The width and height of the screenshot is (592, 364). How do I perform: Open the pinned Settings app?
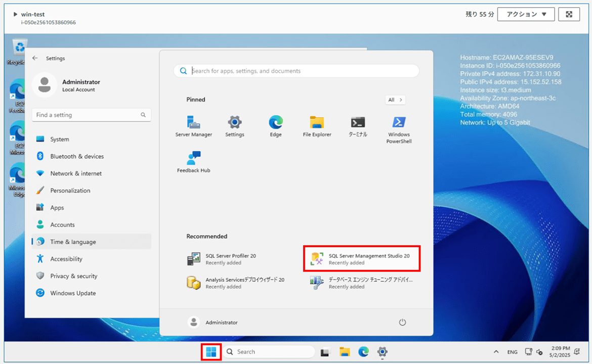[x=234, y=126]
